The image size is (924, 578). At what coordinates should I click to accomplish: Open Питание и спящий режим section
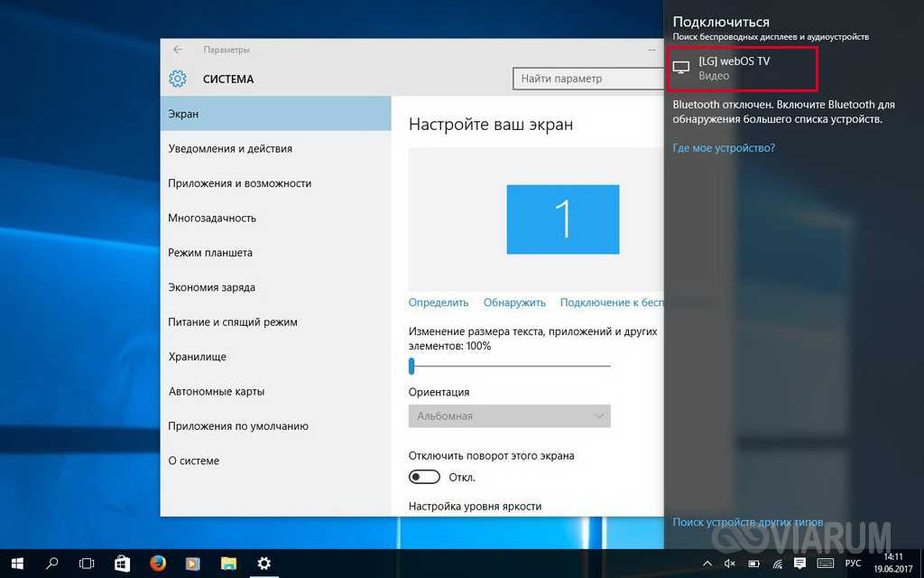[233, 322]
